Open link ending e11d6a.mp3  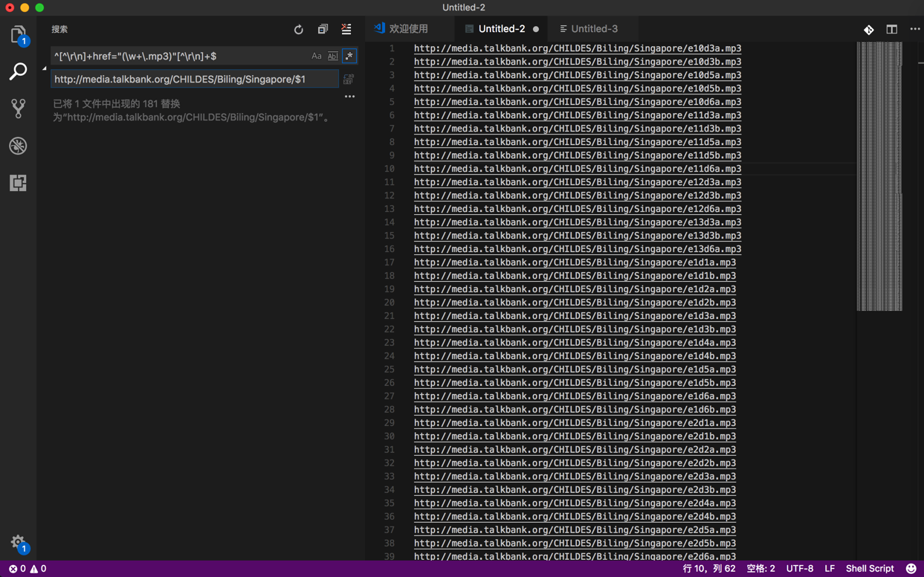(578, 169)
